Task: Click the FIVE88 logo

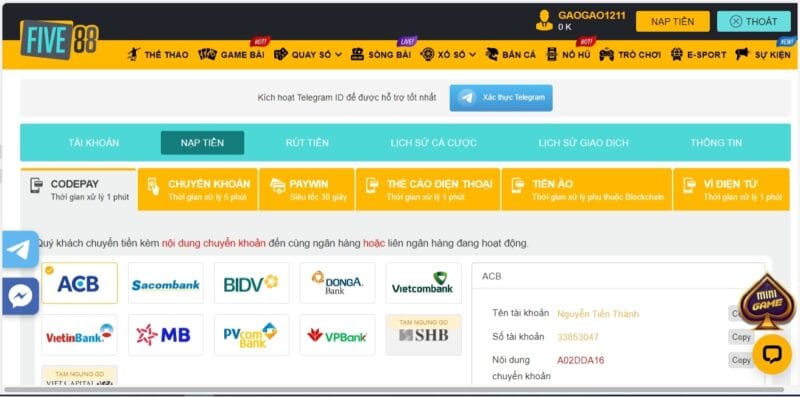Action: [x=59, y=40]
